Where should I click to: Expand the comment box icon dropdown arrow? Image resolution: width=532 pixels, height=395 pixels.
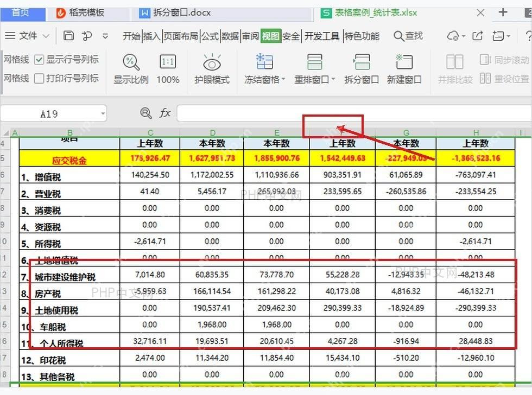508,36
